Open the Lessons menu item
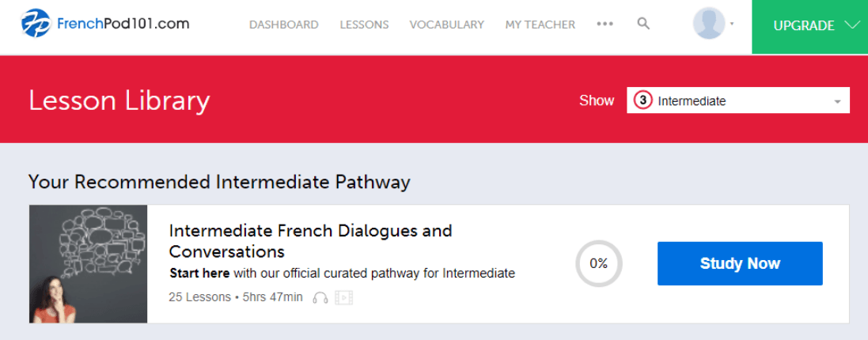This screenshot has height=340, width=868. point(364,25)
